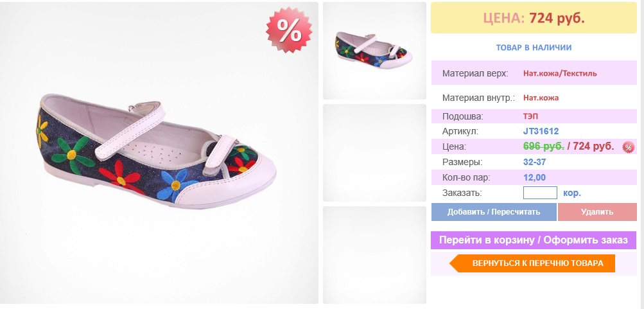Click the small percent icon beside price
Image resolution: width=644 pixels, height=309 pixels.
click(628, 146)
